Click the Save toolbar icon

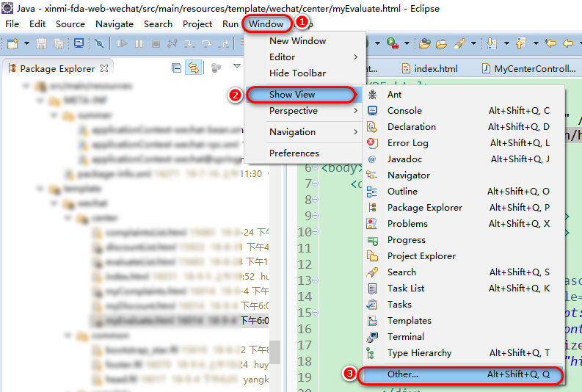coord(41,44)
